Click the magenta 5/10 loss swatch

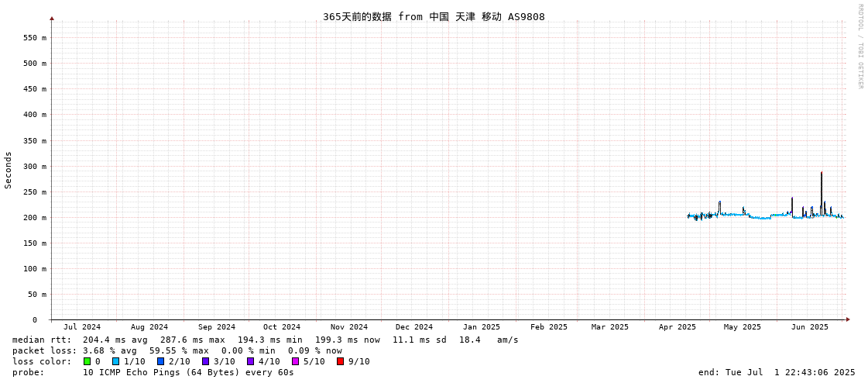tap(296, 361)
